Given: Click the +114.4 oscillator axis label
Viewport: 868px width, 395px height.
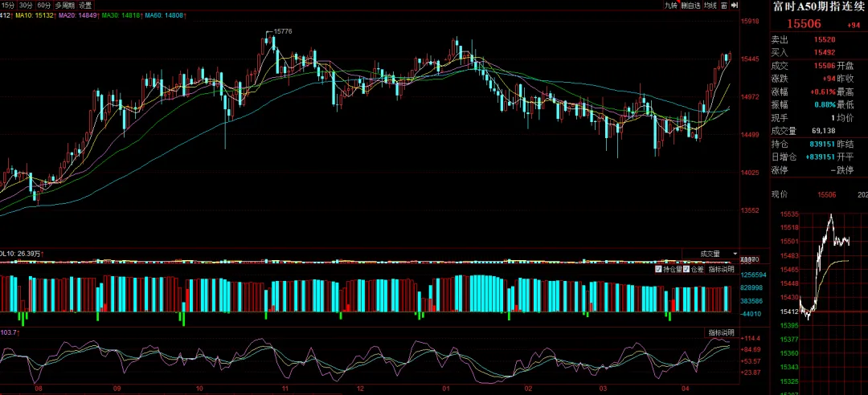Looking at the screenshot, I should click(752, 338).
